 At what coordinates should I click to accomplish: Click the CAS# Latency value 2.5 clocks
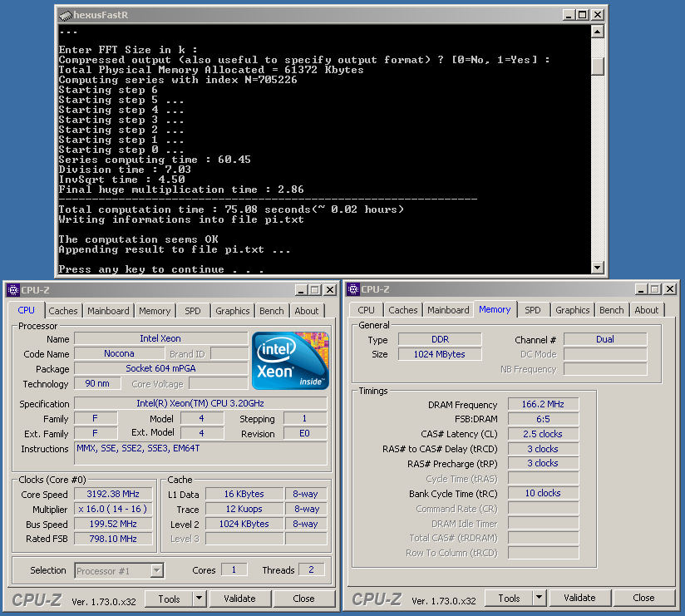click(543, 434)
